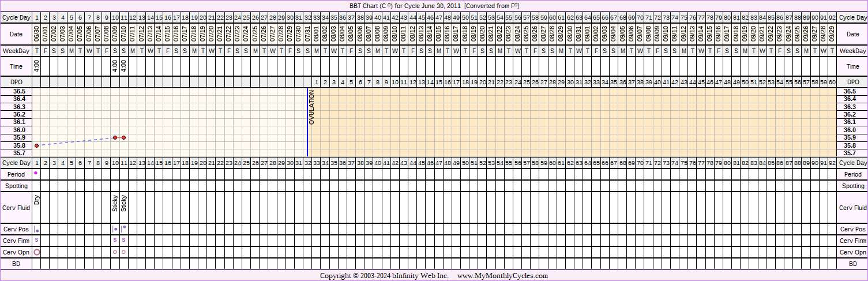Click the large cervix opening circle on day 1
Viewport: 868px width, 281px height.
click(x=37, y=252)
